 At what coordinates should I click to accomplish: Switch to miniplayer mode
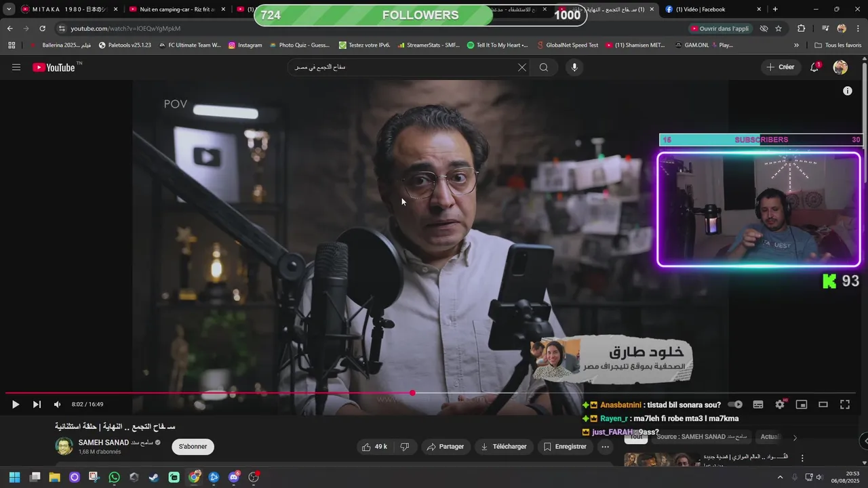coord(802,405)
